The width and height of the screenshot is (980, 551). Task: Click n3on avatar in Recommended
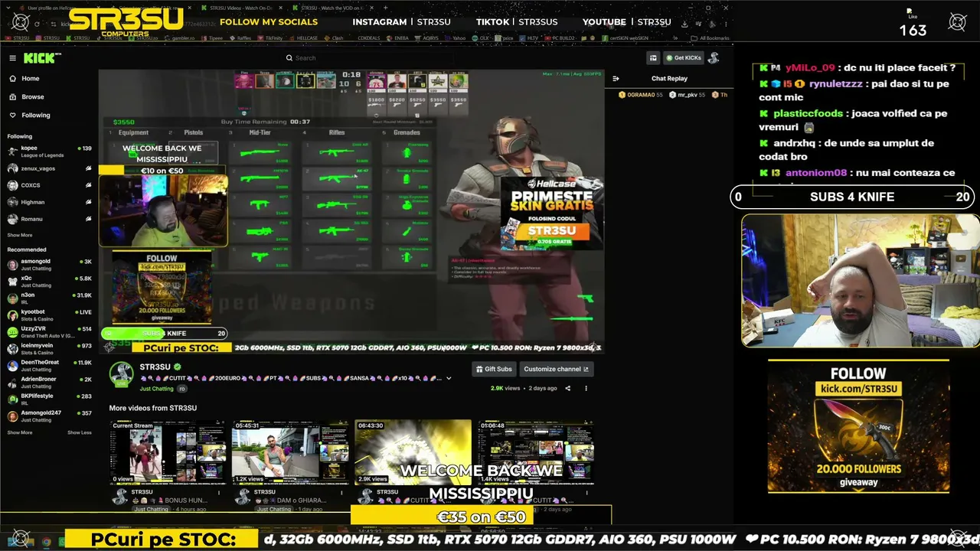coord(12,298)
